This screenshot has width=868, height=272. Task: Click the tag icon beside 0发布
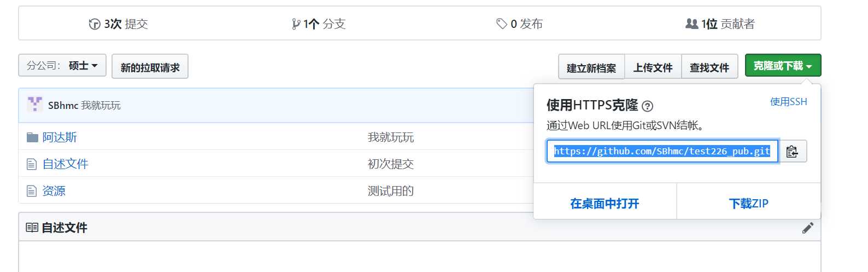coord(502,24)
